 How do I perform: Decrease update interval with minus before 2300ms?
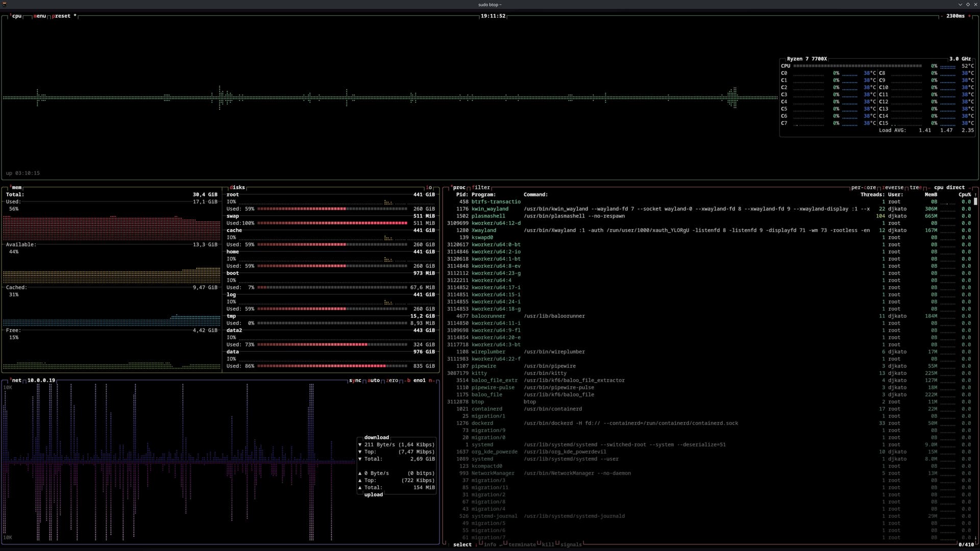[942, 16]
